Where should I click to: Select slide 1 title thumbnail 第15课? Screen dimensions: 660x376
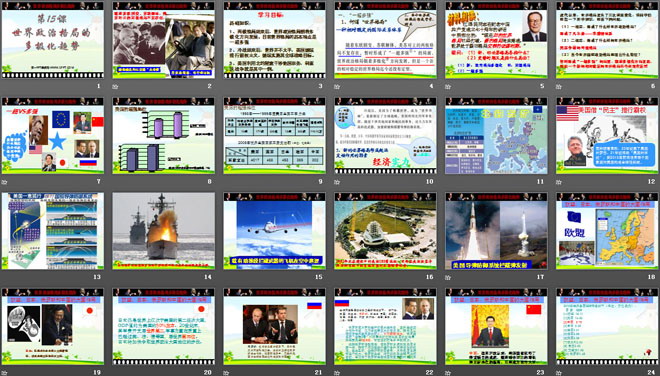(x=53, y=40)
